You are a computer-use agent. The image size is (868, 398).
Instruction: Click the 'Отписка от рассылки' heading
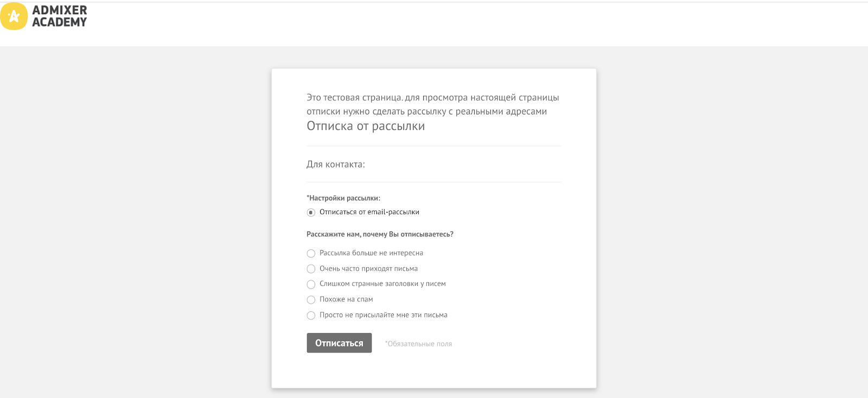click(x=366, y=126)
